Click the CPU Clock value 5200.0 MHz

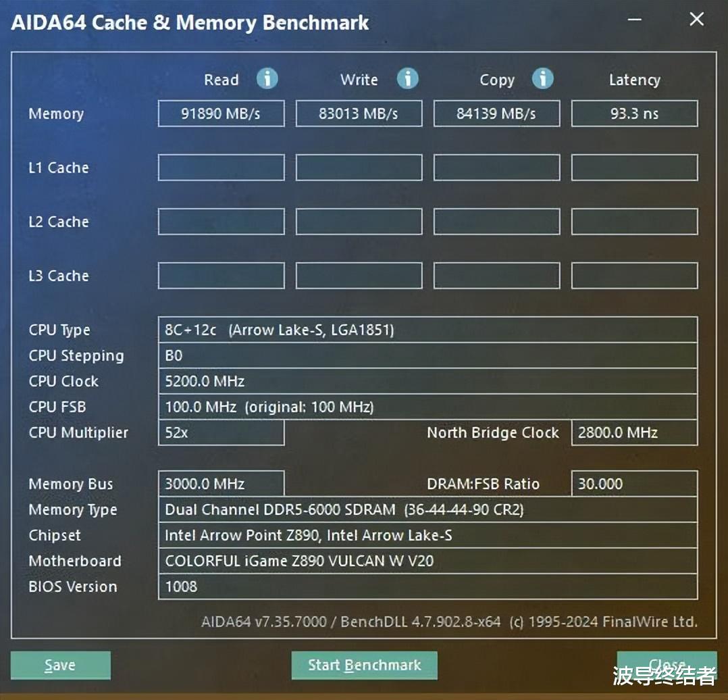pos(427,381)
